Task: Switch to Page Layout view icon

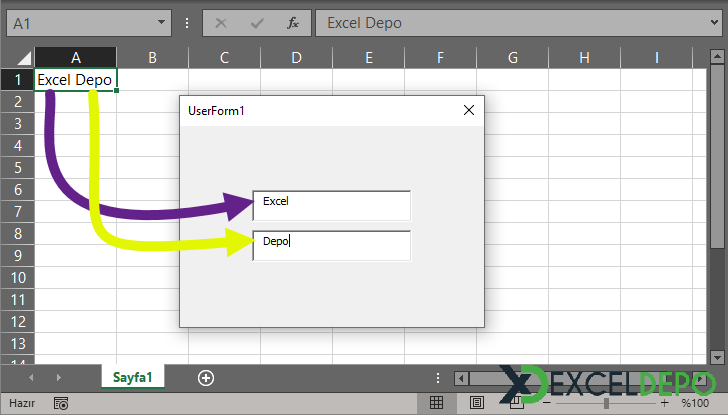Action: click(x=476, y=402)
